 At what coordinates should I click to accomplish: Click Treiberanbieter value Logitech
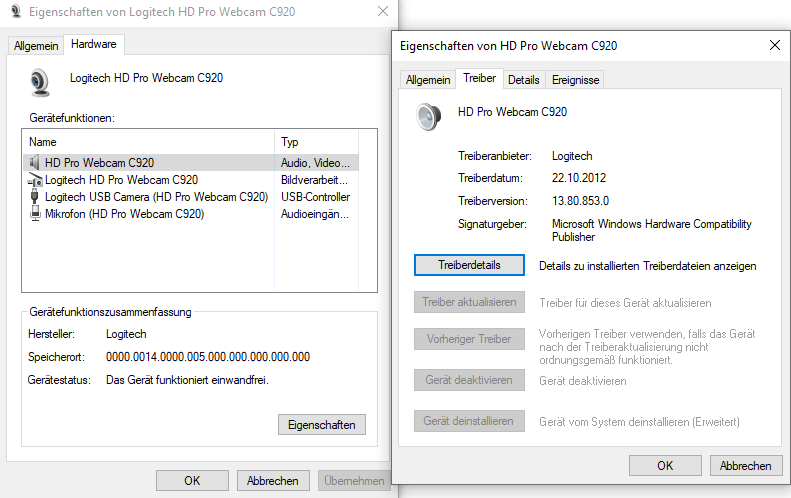(x=572, y=156)
